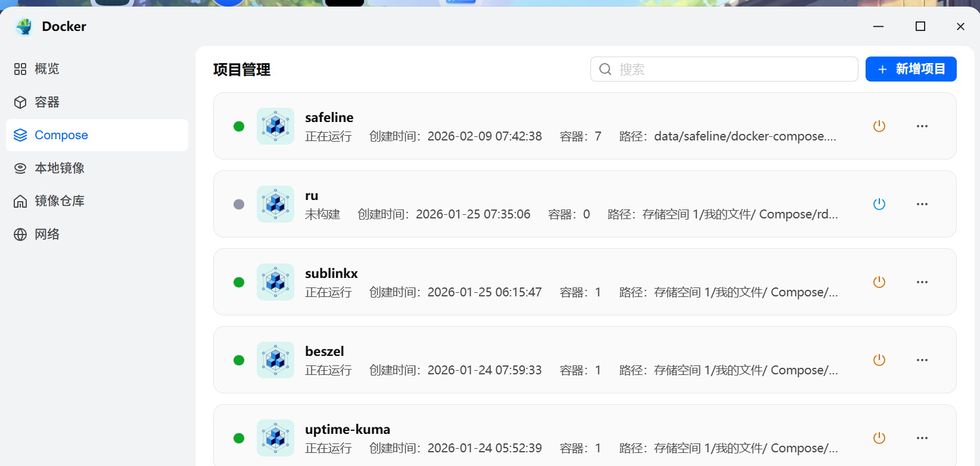Screen dimensions: 980x466
Task: Click the 本地镜像 disk icon
Action: click(x=20, y=168)
